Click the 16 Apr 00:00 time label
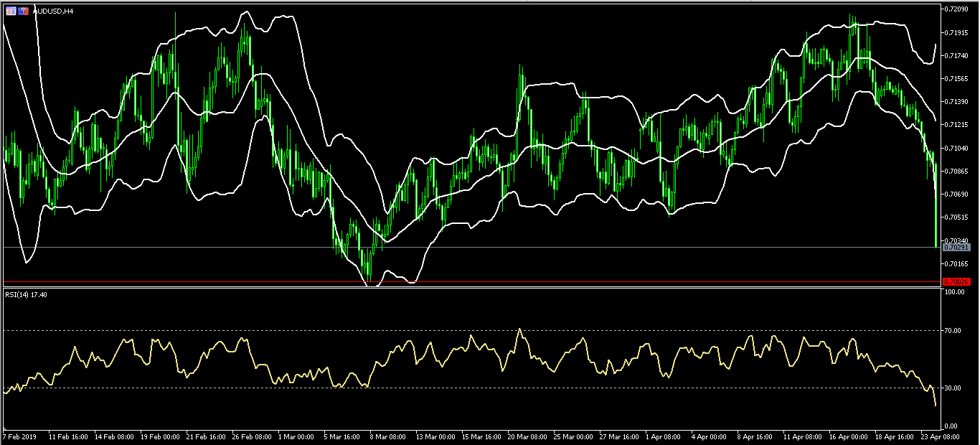The width and height of the screenshot is (980, 445). coord(849,436)
